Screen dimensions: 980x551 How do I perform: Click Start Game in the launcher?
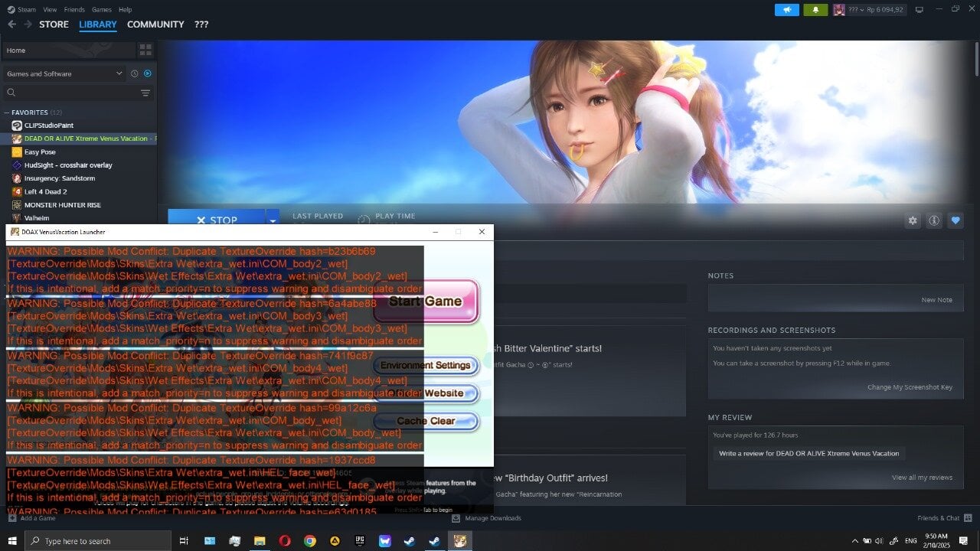pyautogui.click(x=426, y=301)
